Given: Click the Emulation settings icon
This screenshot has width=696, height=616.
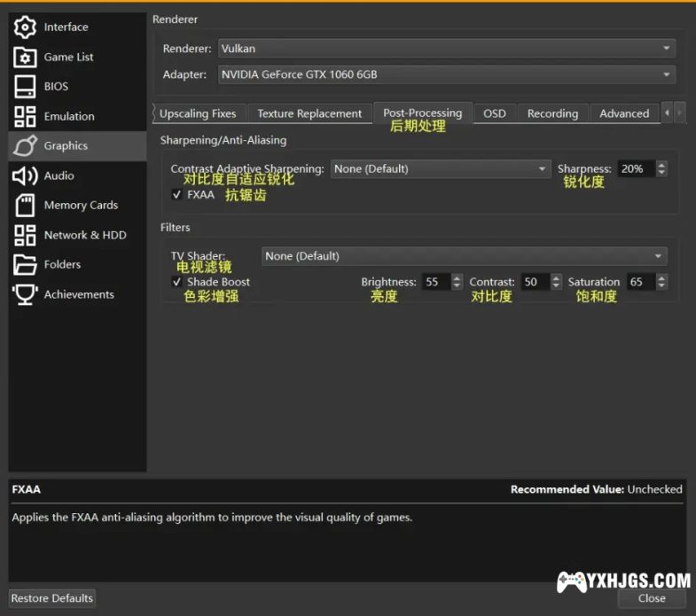Looking at the screenshot, I should click(x=25, y=116).
